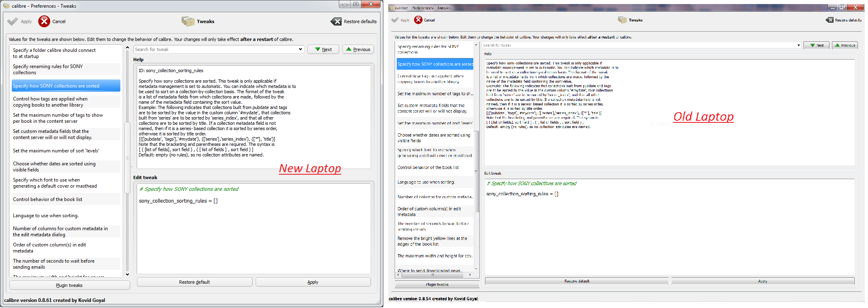Click inside the left window's Edit tweak code editor
The height and width of the screenshot is (308, 868).
[254, 229]
